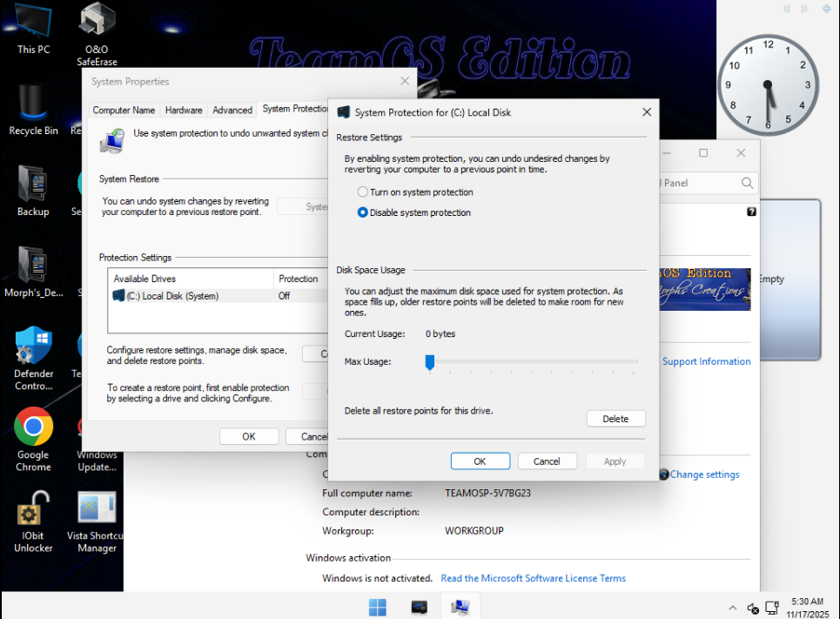Click the TeamOS Edition logo banner thumbnail

click(x=705, y=289)
